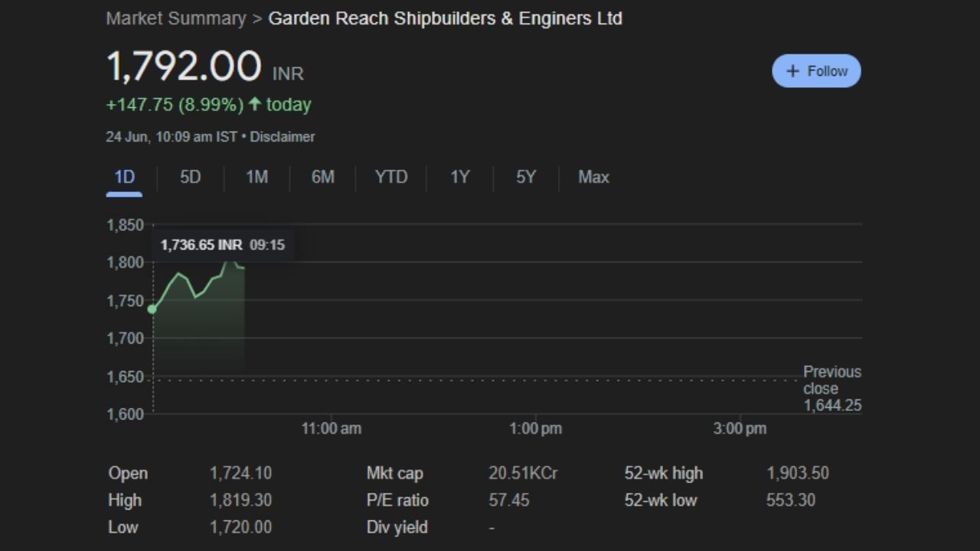Click the INR currency label
980x551 pixels.
(288, 74)
